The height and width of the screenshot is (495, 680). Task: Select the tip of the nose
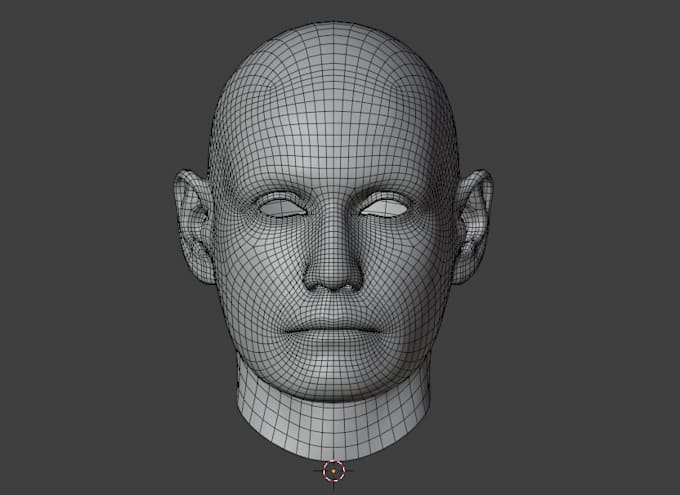pos(333,272)
